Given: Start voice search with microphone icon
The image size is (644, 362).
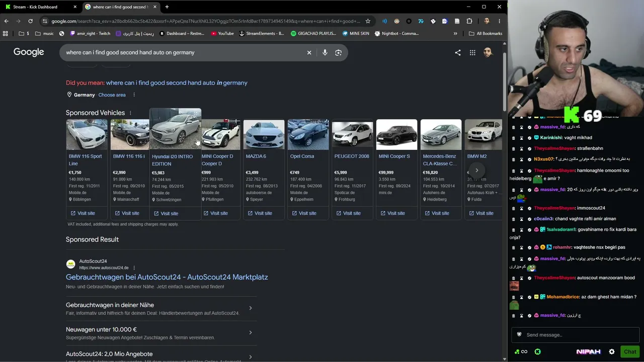Looking at the screenshot, I should (325, 52).
